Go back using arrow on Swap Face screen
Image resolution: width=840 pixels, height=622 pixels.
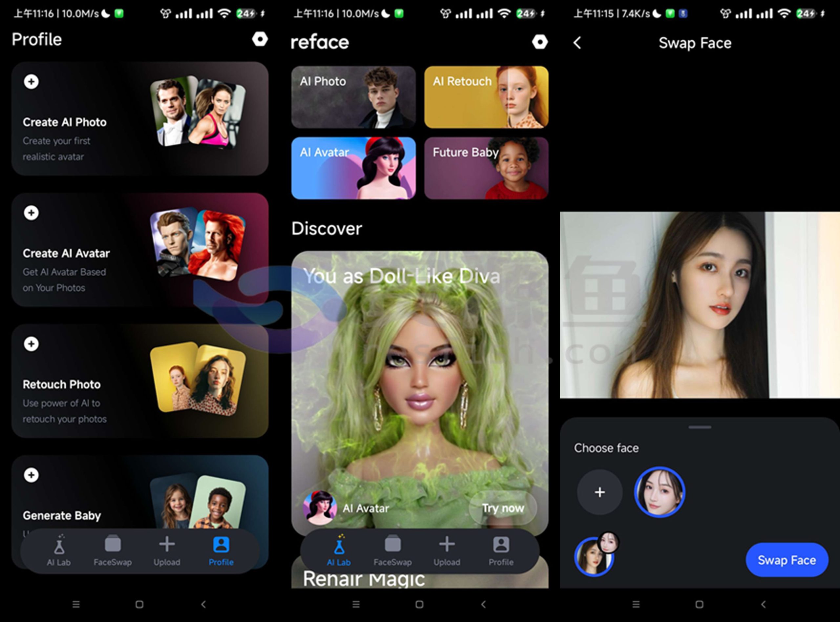(x=577, y=43)
